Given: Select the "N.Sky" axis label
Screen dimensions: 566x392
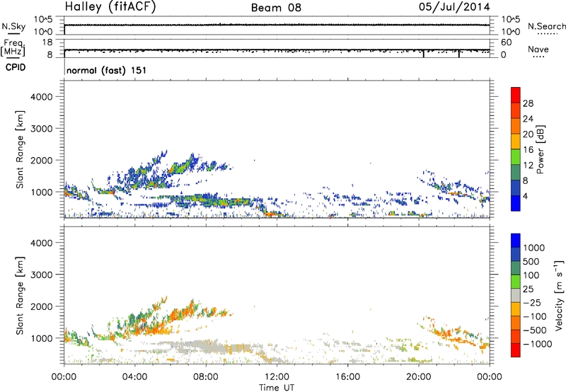Looking at the screenshot, I should click(x=13, y=27).
